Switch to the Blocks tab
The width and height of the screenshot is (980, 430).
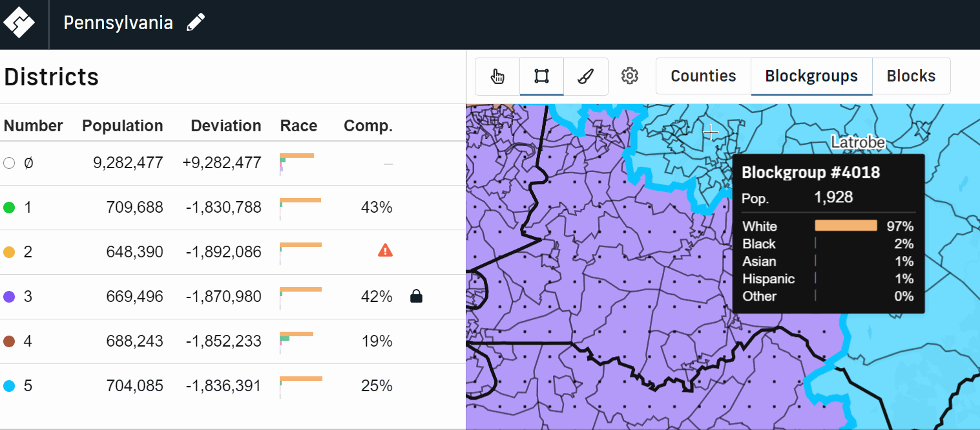coord(911,76)
